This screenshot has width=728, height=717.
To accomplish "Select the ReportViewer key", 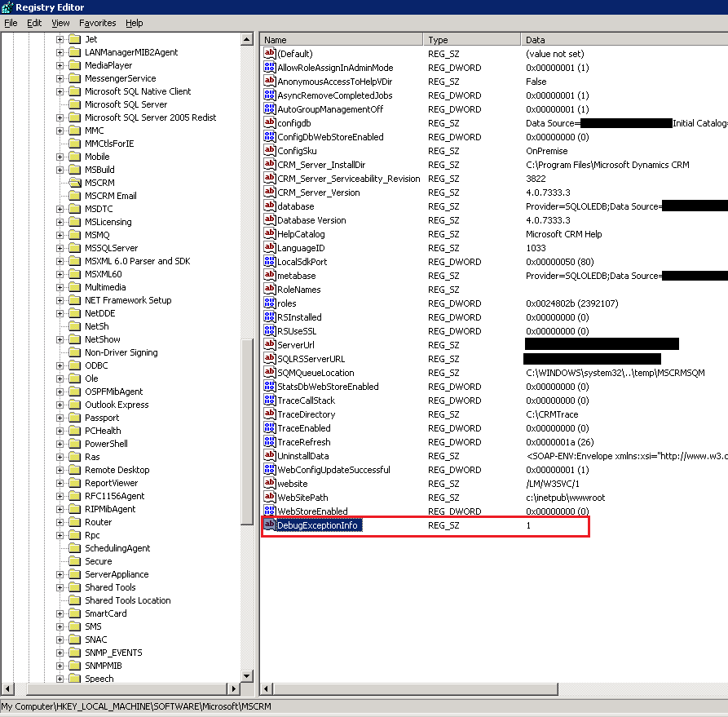I will point(112,483).
